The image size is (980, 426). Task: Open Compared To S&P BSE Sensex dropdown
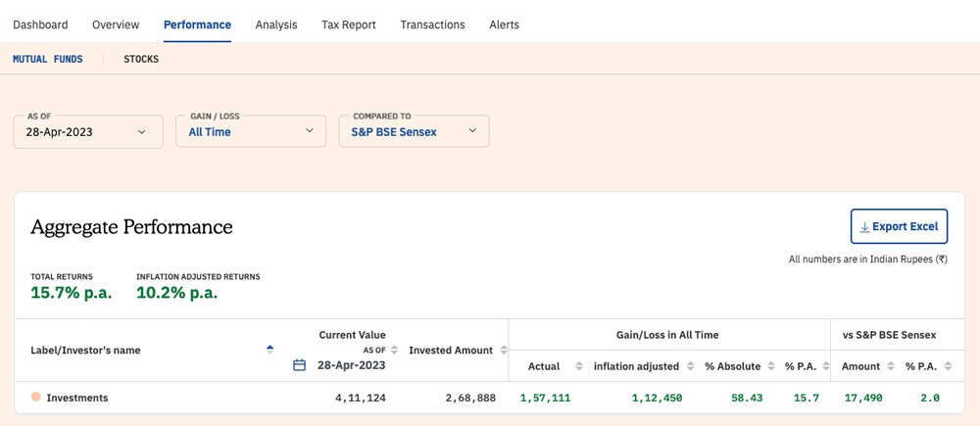point(413,130)
